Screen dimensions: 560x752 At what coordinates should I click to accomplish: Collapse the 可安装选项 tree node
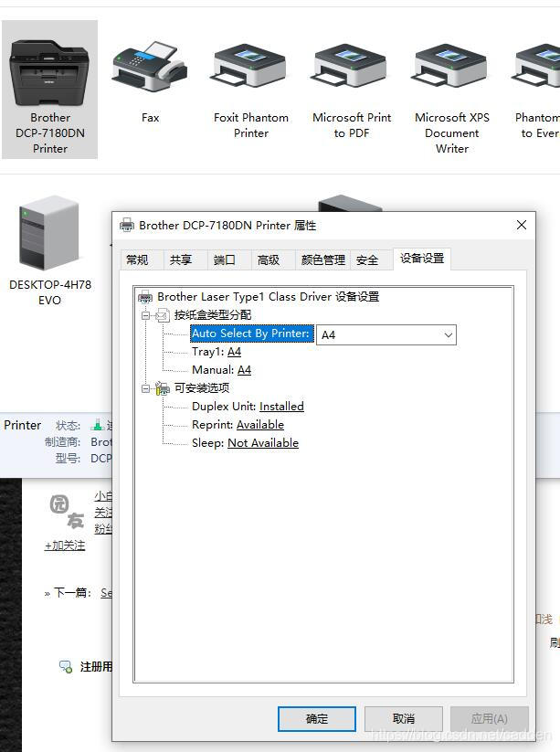pos(146,388)
